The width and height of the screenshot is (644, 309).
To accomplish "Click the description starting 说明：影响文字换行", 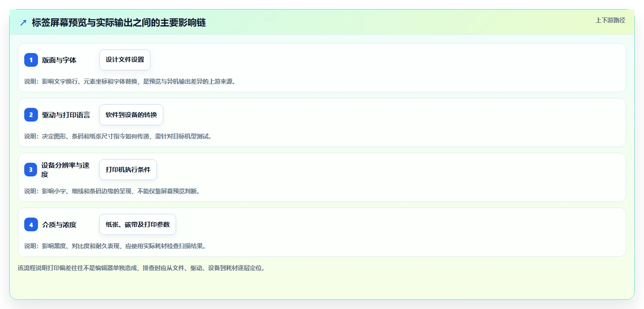I will 130,81.
